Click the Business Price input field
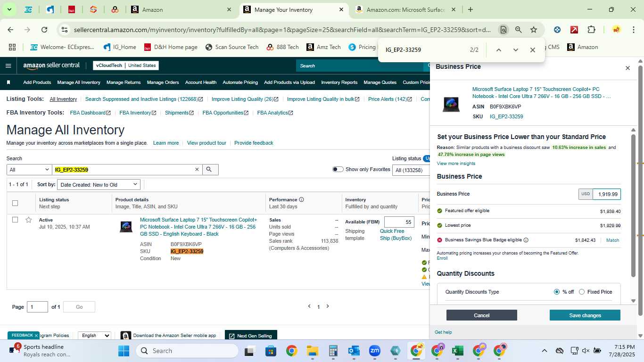 (606, 194)
